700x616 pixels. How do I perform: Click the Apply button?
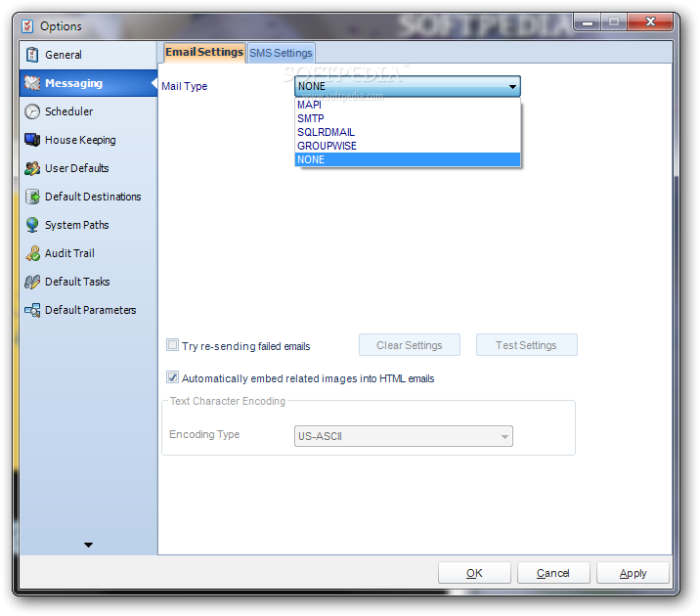[x=633, y=573]
